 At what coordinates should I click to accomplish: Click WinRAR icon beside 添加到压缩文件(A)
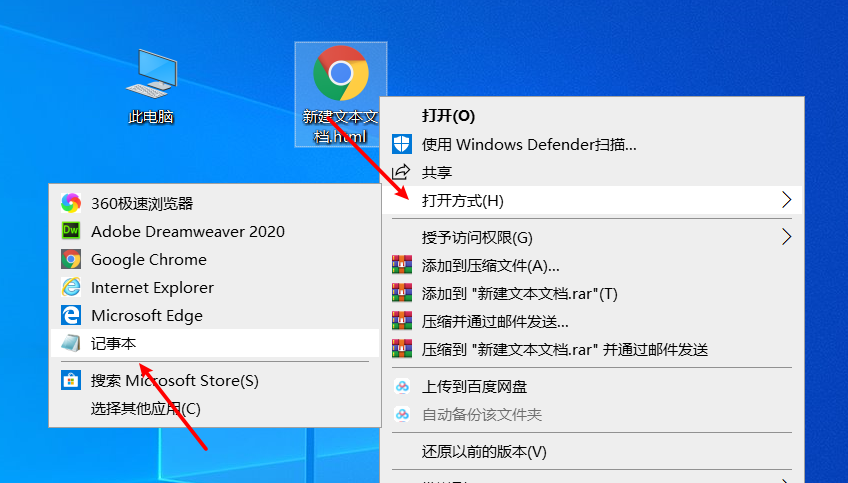402,265
